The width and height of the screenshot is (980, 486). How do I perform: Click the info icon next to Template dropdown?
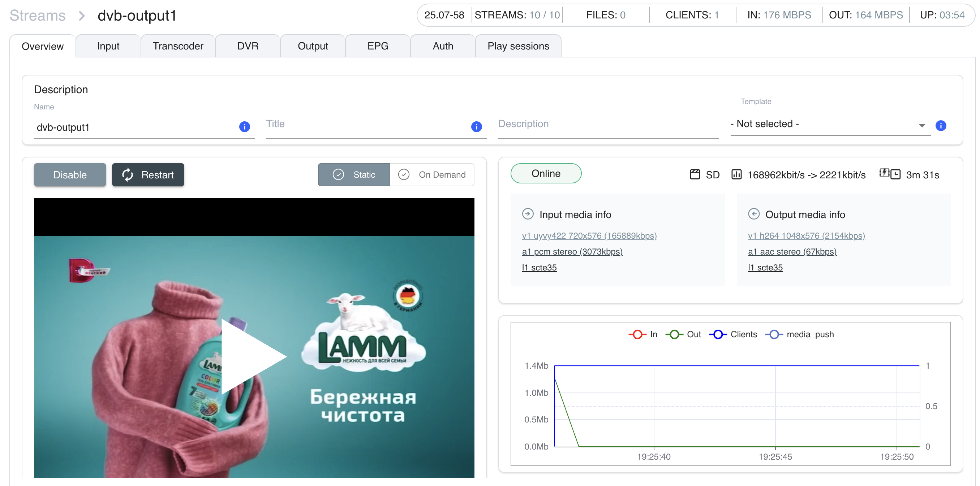click(941, 125)
